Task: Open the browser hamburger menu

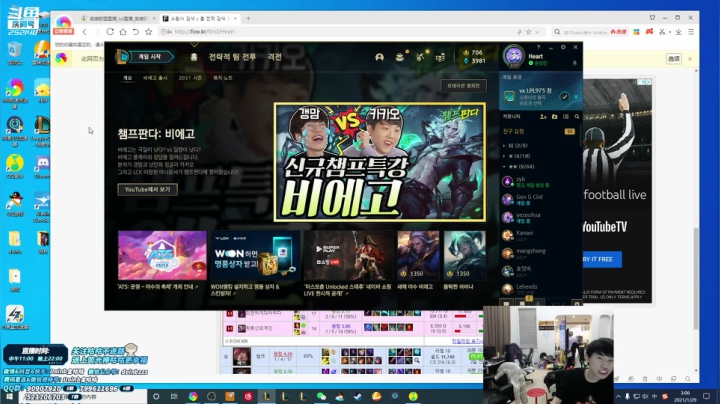Action: pos(691,32)
